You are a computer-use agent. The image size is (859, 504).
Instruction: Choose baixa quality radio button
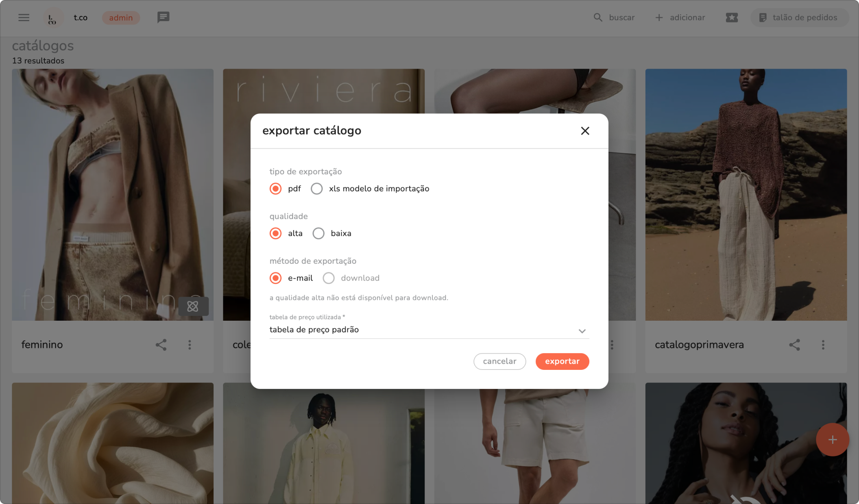(318, 233)
